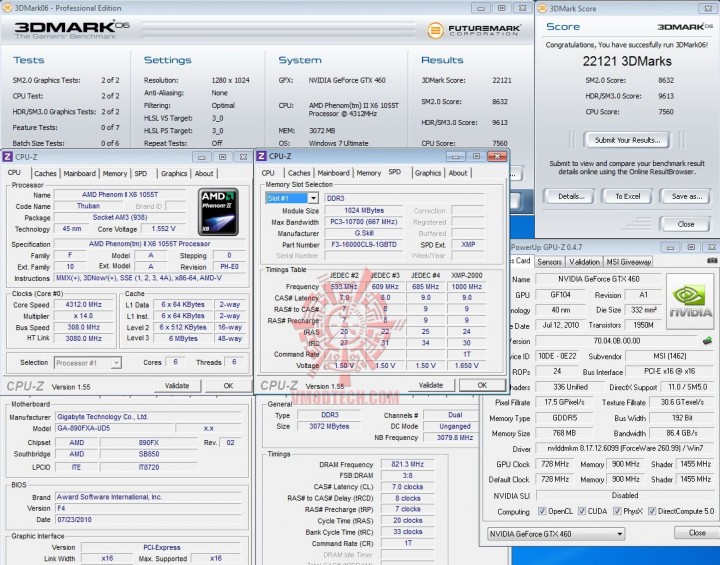Click the HT Link 3080.0 MHz value
This screenshot has height=565, width=720.
click(x=83, y=338)
